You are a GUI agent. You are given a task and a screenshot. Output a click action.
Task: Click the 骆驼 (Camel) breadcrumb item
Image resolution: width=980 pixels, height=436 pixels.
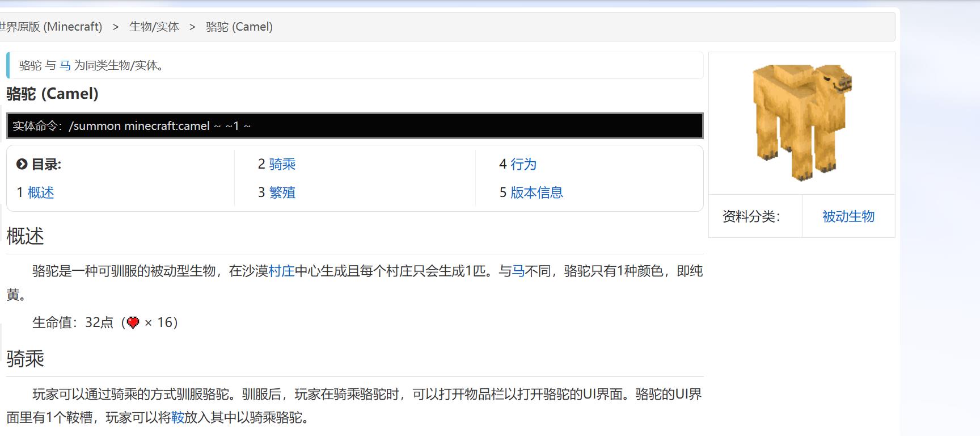(x=239, y=27)
